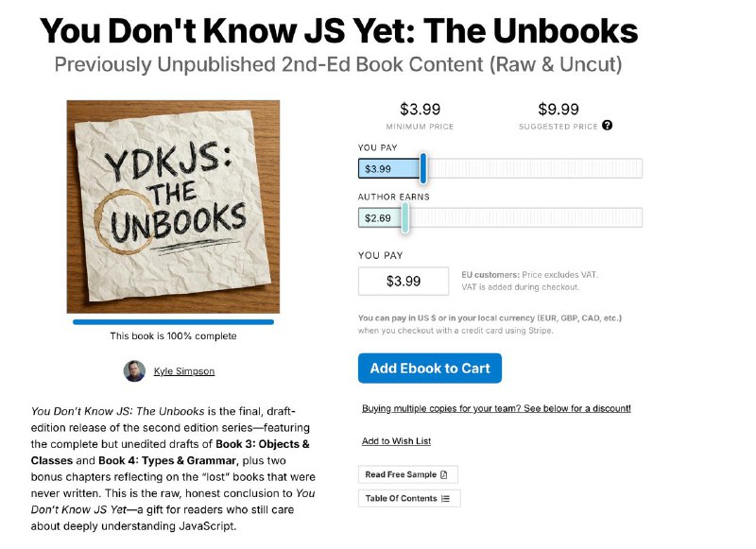
Task: Click the YDKJS: The Unbooks cover image
Action: point(173,207)
